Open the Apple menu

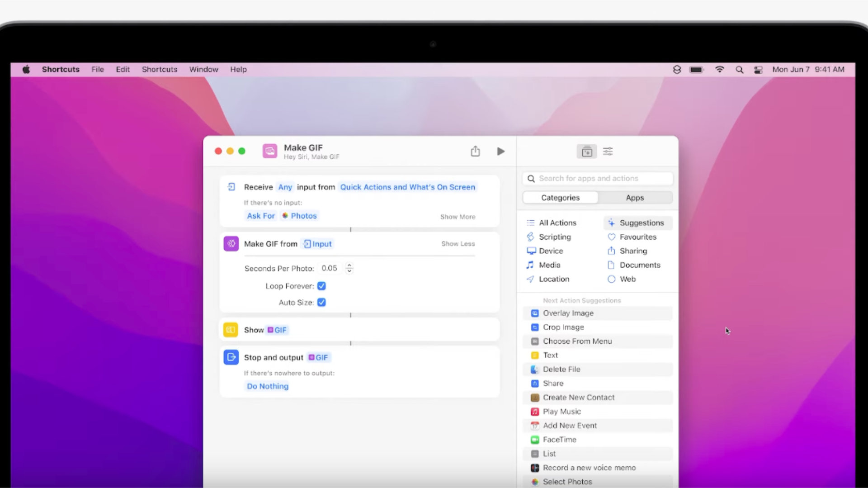26,69
